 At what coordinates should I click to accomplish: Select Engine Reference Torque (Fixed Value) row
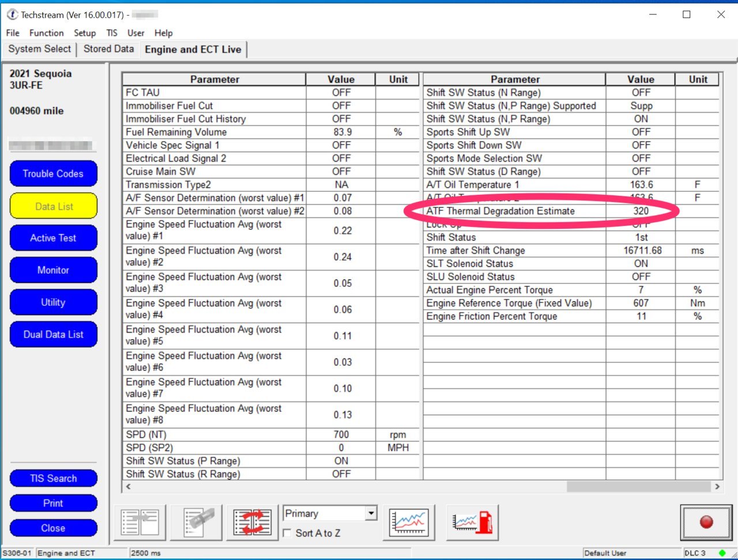point(571,304)
